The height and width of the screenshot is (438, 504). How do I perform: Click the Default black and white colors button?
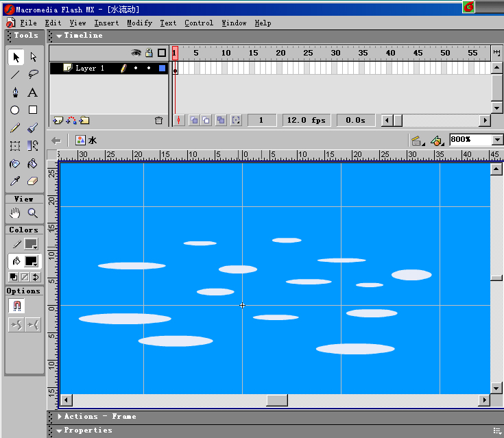click(14, 277)
